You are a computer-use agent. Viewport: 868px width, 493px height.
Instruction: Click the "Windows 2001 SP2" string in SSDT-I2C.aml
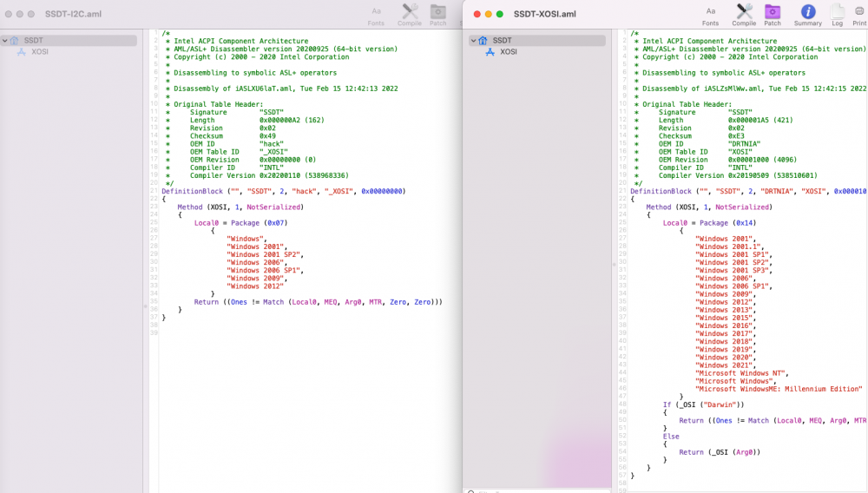click(263, 254)
